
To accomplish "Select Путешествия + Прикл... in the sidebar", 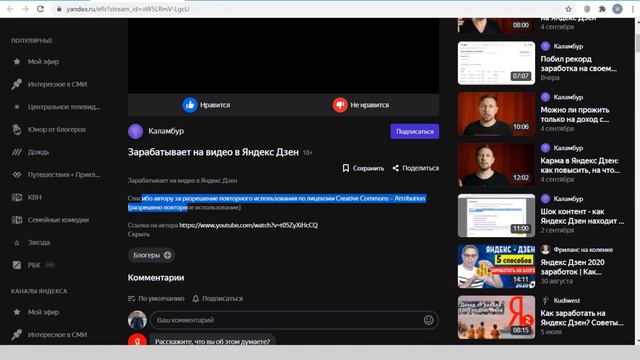I will pyautogui.click(x=64, y=175).
